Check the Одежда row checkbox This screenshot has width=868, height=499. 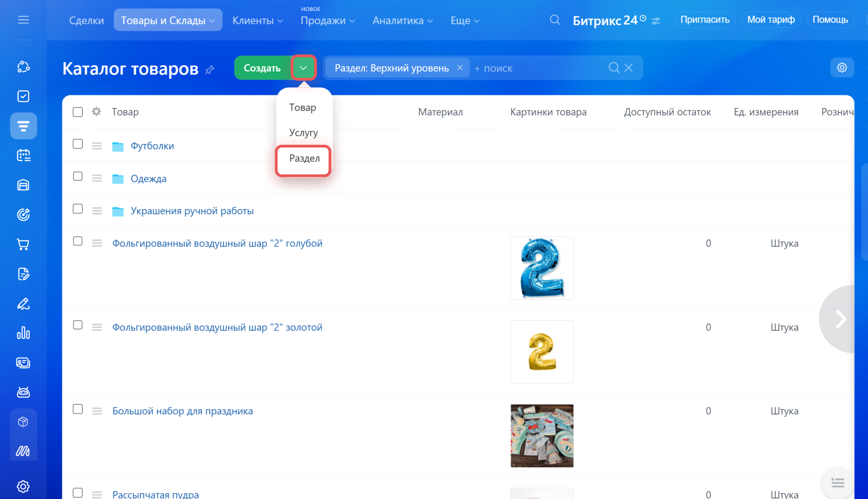click(x=78, y=176)
